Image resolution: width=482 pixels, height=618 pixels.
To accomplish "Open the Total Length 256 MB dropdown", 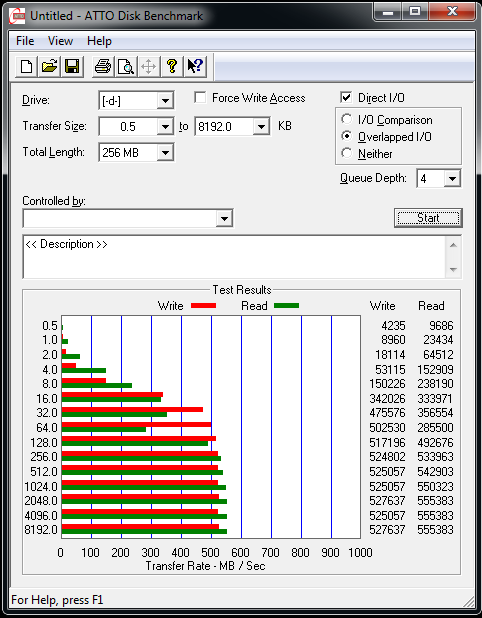I will point(136,153).
